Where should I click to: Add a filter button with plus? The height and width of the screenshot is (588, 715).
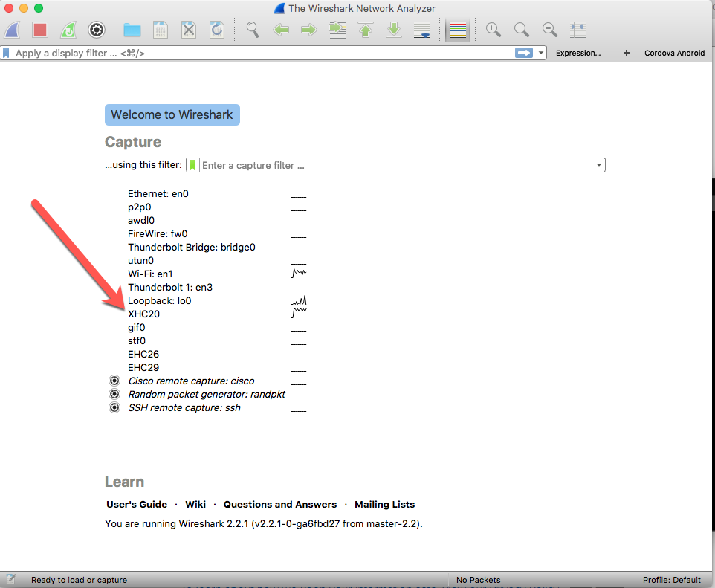627,53
